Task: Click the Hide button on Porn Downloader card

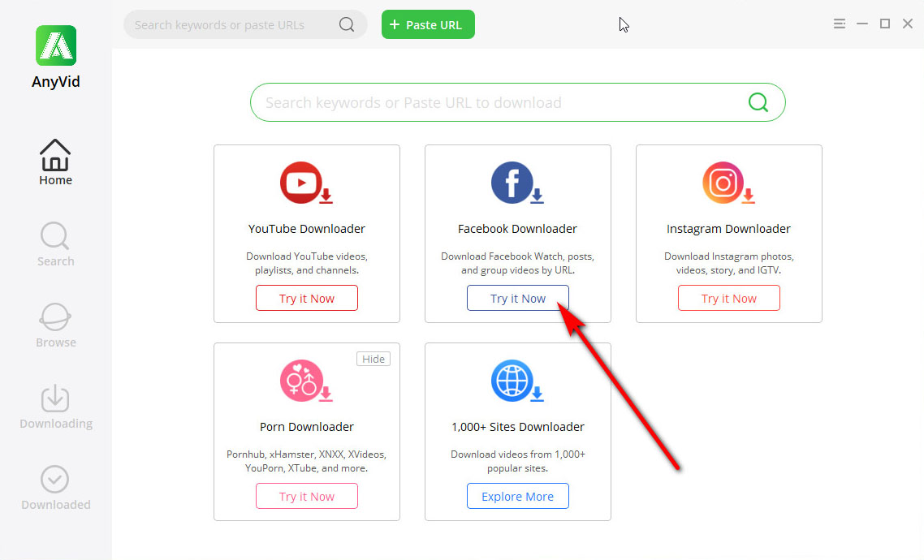Action: [x=373, y=359]
